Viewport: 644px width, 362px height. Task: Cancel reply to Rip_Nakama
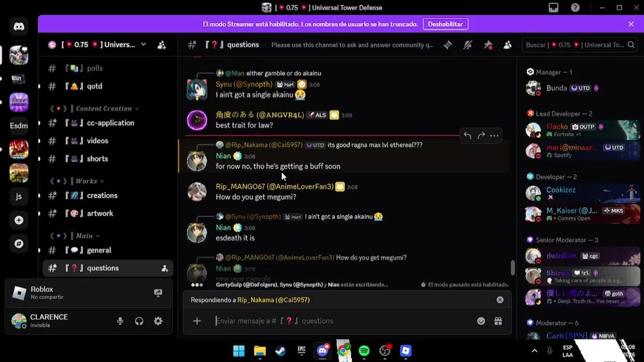coord(500,300)
